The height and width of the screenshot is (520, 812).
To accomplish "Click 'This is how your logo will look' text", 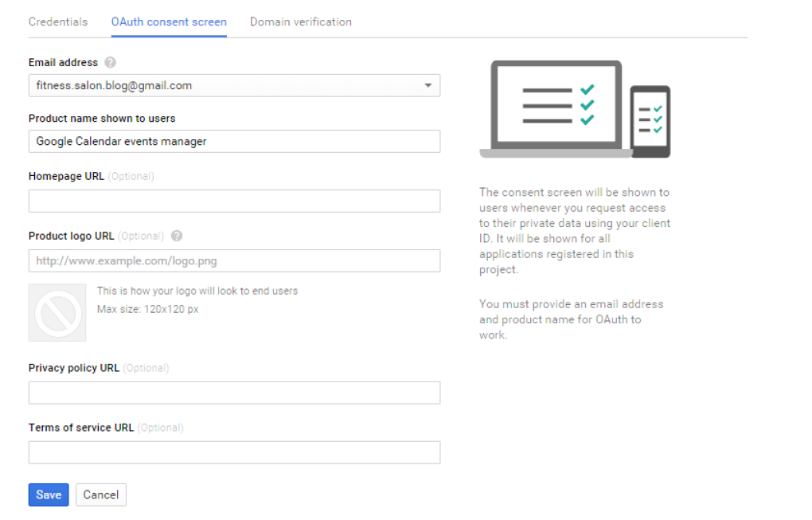I will (197, 291).
